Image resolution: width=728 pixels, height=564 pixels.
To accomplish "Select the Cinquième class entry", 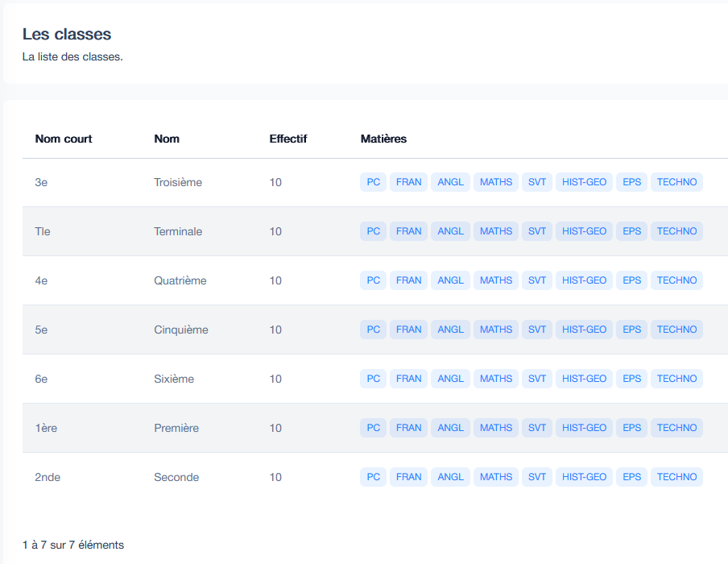I will pos(183,330).
